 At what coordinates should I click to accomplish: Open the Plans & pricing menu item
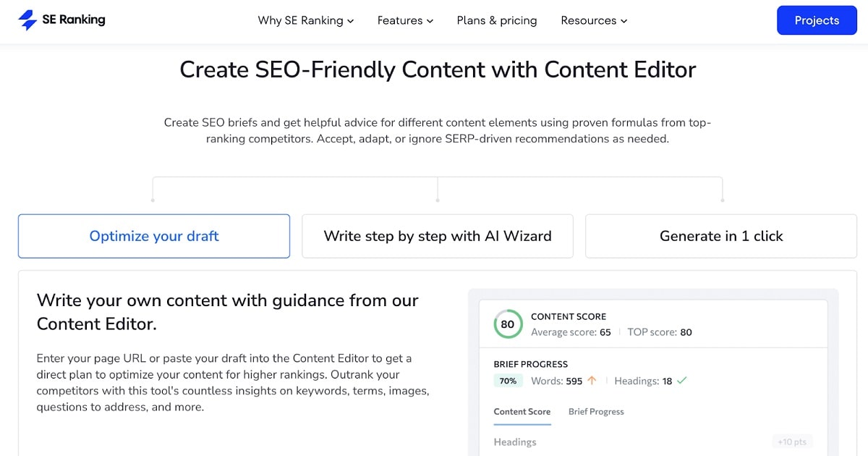click(x=496, y=21)
